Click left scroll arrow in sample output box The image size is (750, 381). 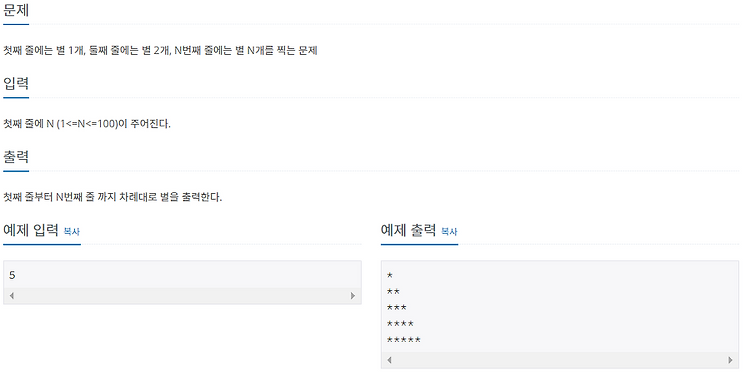tap(389, 360)
